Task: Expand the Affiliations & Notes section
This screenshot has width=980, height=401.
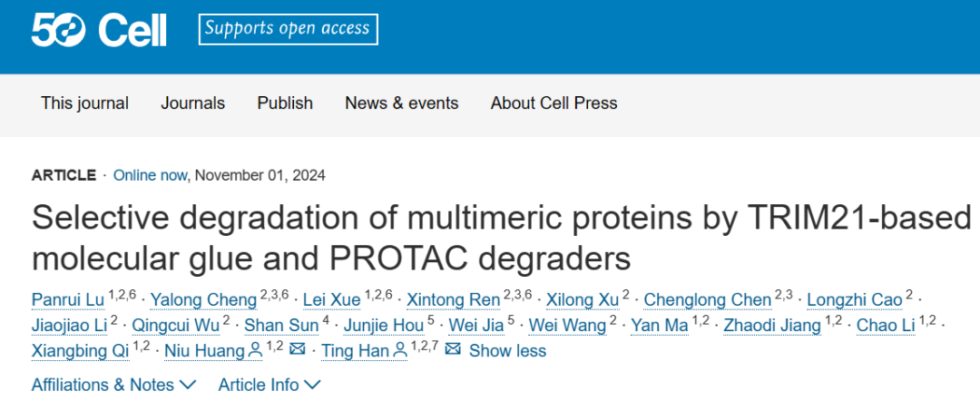Action: click(x=113, y=385)
